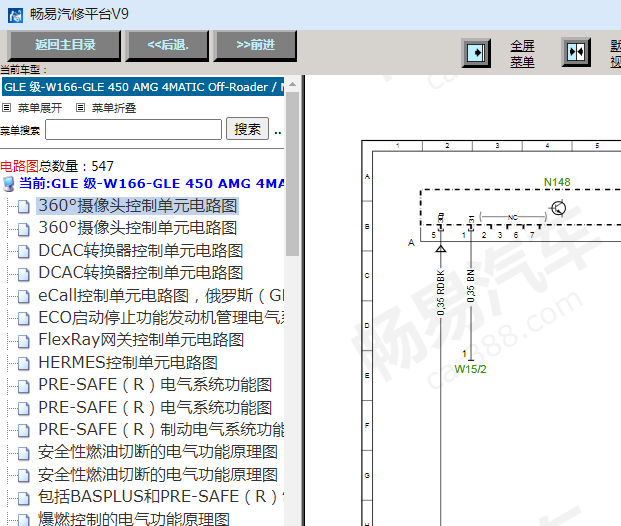Screen dimensions: 621x526
Task: Click the 畅易汽修平台V9 app icon
Action: (15, 15)
